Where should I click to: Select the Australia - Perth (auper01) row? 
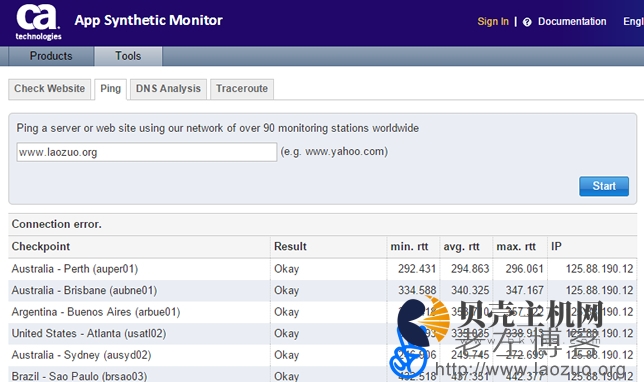click(322, 269)
